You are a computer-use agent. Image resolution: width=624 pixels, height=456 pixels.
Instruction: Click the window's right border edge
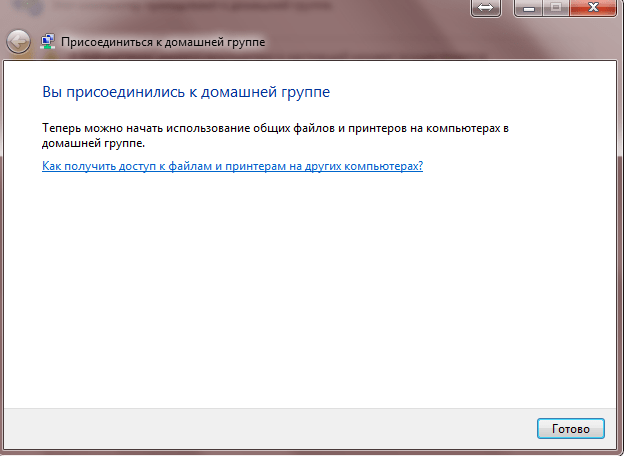(620, 250)
